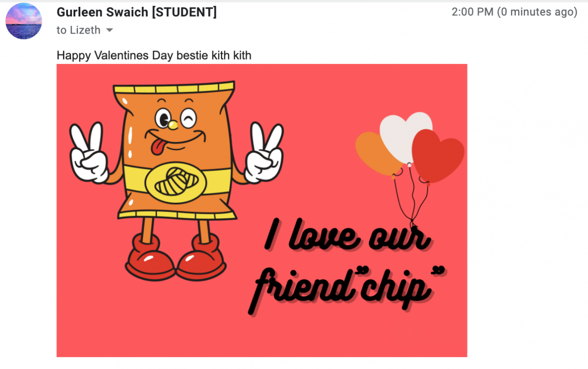The height and width of the screenshot is (369, 588).
Task: Click the left peace-sign glove hand
Action: [x=90, y=153]
